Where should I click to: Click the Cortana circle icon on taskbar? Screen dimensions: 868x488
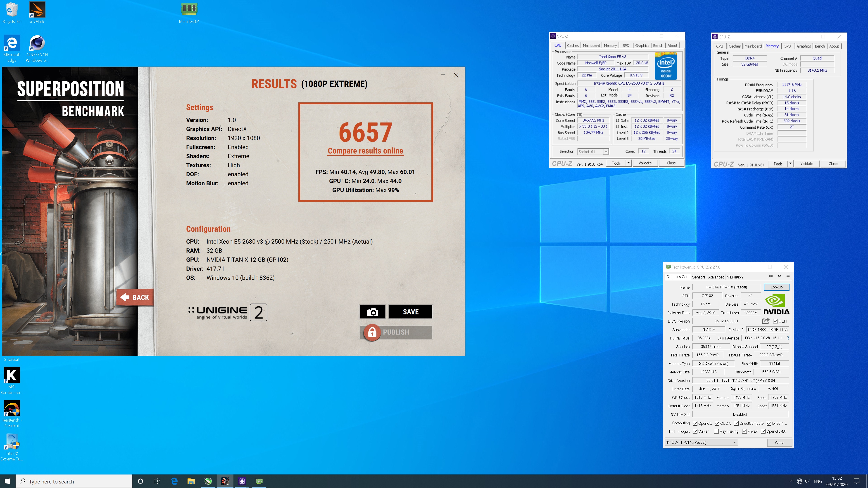pyautogui.click(x=140, y=481)
